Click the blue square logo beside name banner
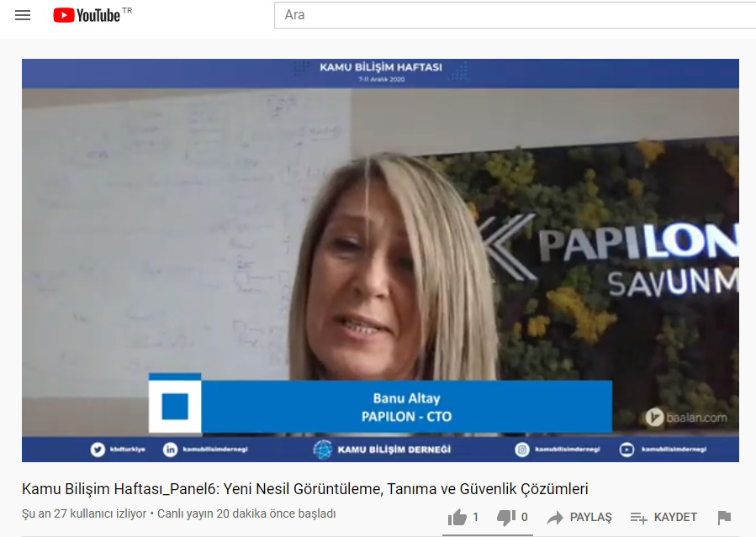The height and width of the screenshot is (537, 756). click(x=175, y=406)
